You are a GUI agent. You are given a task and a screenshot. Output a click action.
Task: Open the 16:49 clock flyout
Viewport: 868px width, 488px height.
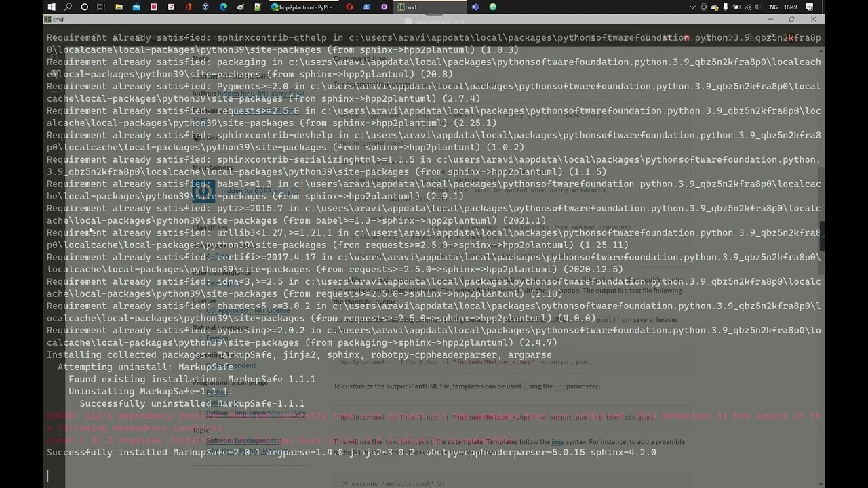[x=791, y=7]
